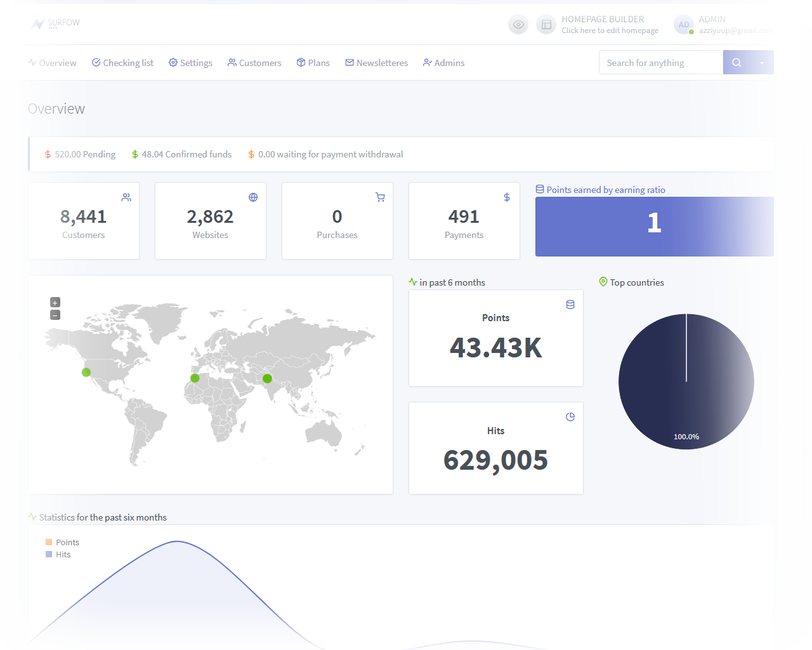Click the Statistics for the past six months label
This screenshot has width=812, height=650.
(103, 517)
